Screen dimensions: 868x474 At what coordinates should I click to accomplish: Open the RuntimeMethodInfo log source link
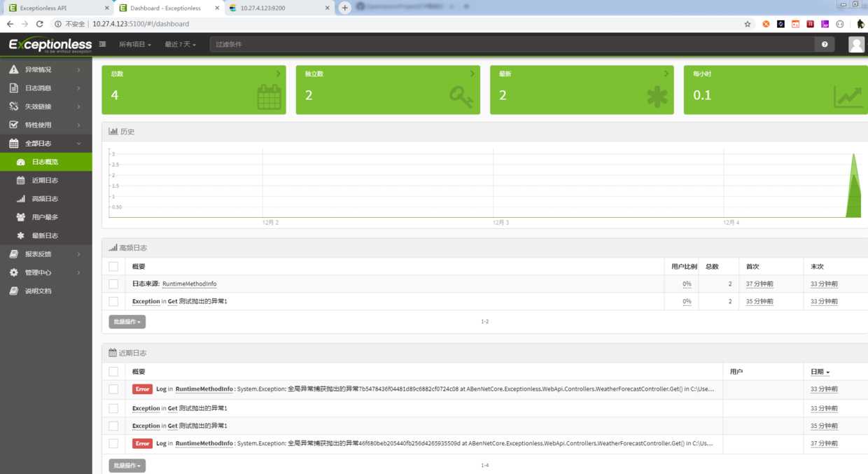(x=189, y=284)
